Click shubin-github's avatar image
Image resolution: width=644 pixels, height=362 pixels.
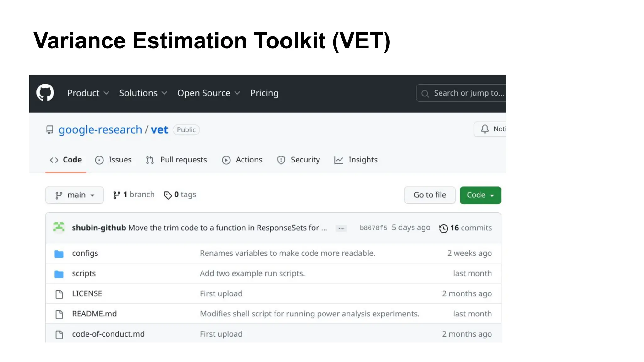click(x=59, y=227)
